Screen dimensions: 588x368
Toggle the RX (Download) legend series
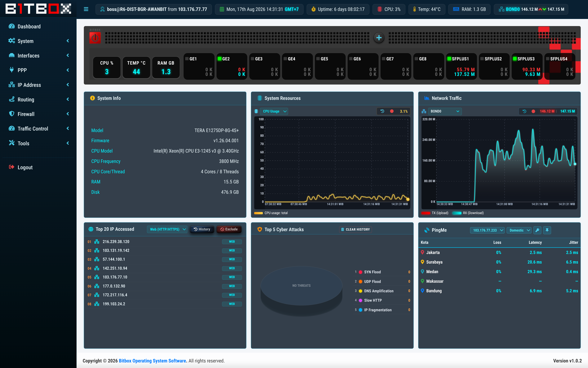468,213
